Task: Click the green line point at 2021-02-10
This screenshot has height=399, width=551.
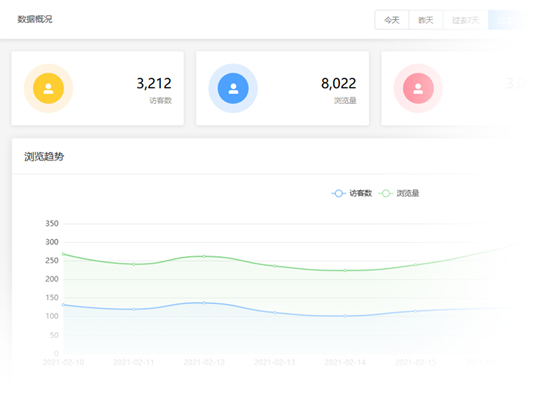Action: tap(63, 254)
